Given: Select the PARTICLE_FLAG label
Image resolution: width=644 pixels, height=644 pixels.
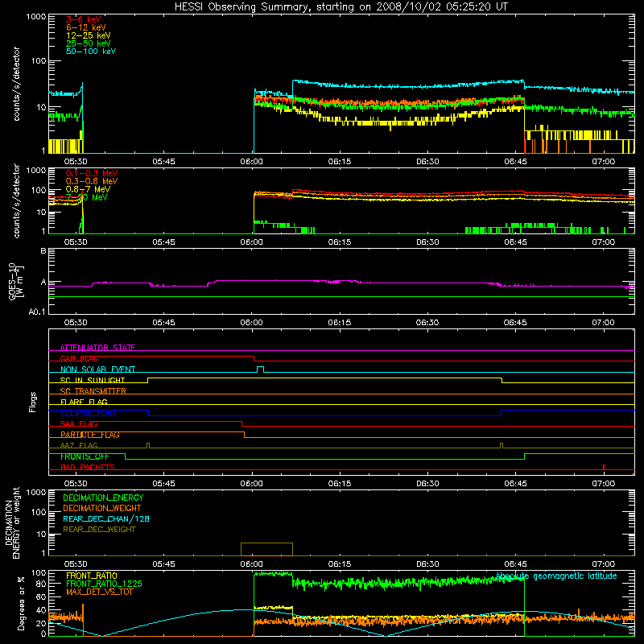Looking at the screenshot, I should [x=90, y=435].
